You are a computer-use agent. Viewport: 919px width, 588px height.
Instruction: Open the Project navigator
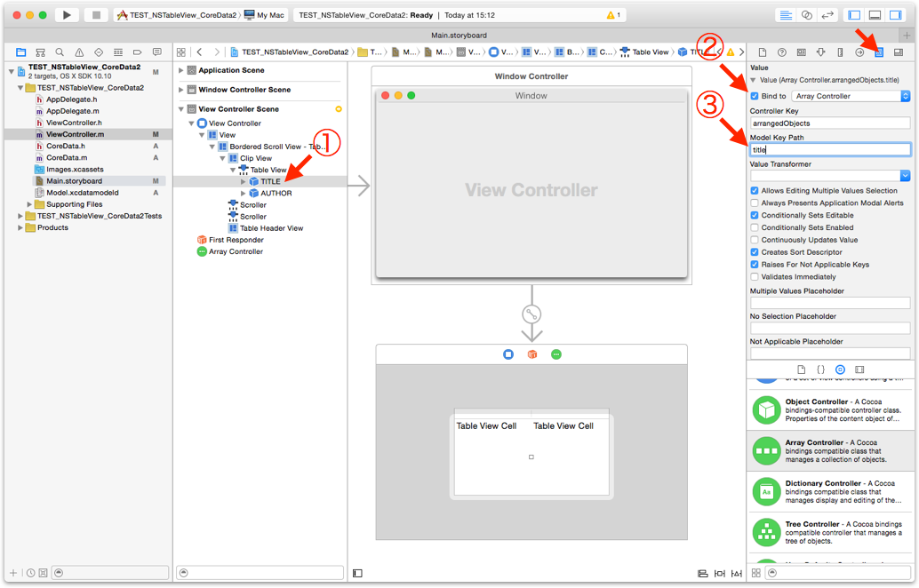point(21,52)
